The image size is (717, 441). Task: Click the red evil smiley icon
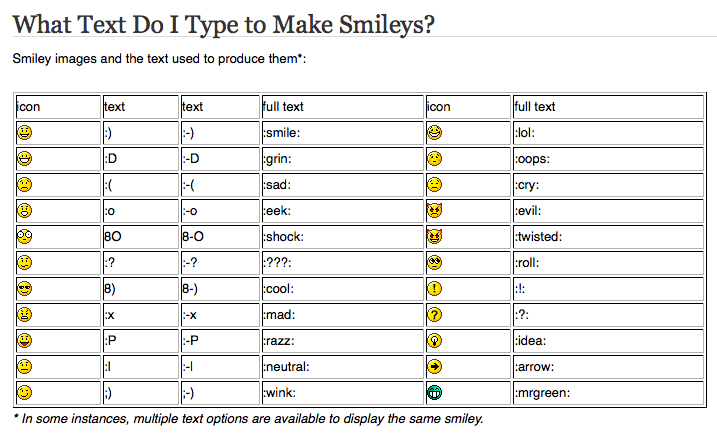[x=434, y=210]
